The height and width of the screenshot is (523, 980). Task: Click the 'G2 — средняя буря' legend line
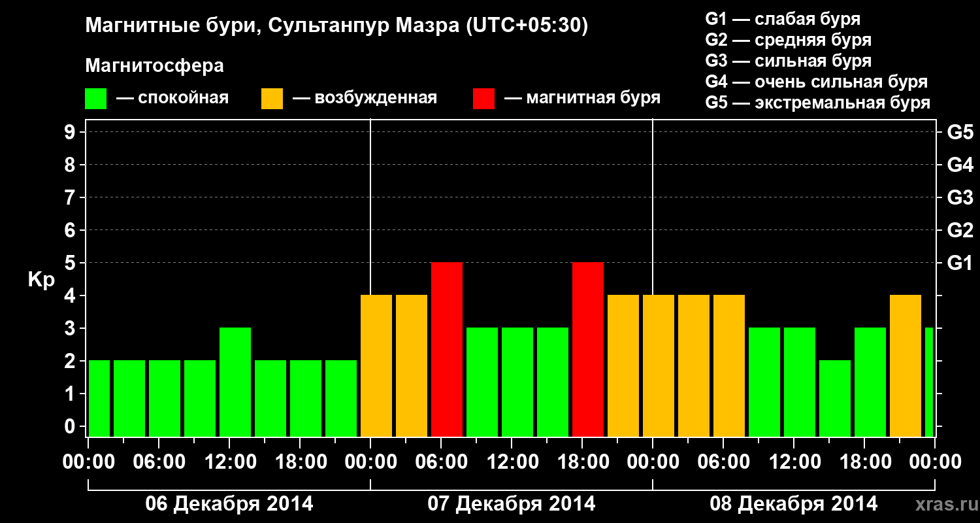789,40
